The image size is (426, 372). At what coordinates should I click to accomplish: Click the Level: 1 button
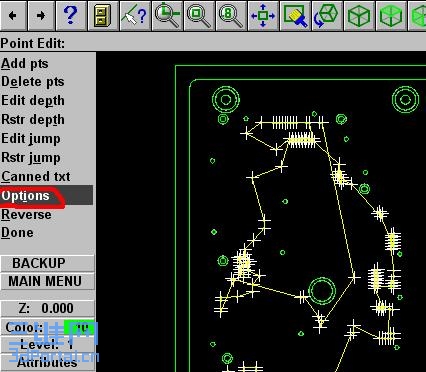47,345
